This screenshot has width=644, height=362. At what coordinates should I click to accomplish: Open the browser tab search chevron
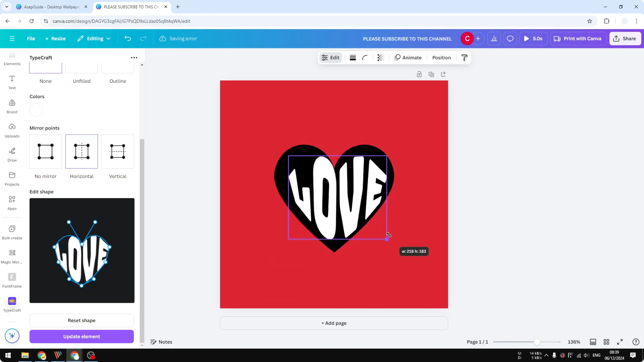coord(7,7)
